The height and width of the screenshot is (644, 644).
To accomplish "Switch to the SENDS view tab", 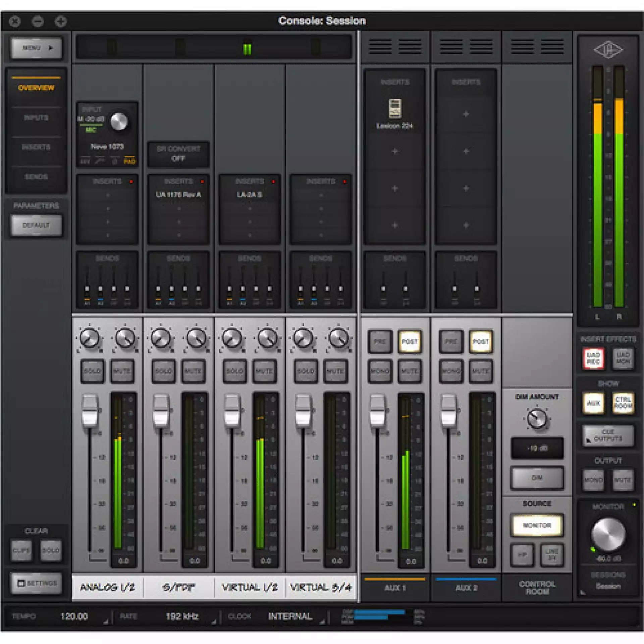I will [x=36, y=176].
